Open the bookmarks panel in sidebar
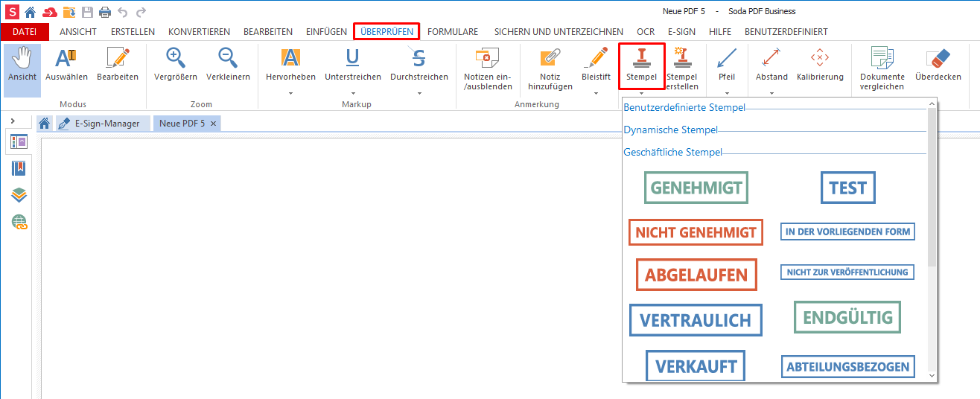Viewport: 980px width, 399px height. (19, 168)
